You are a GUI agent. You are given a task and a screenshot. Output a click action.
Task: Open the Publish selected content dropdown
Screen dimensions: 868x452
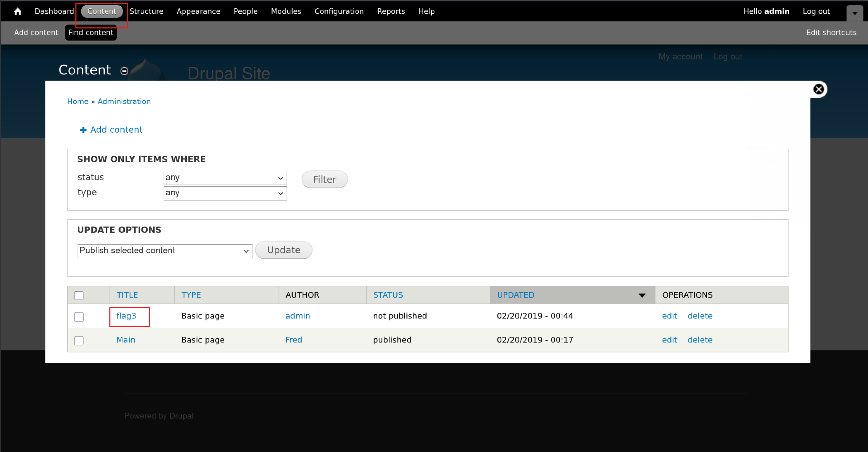165,251
